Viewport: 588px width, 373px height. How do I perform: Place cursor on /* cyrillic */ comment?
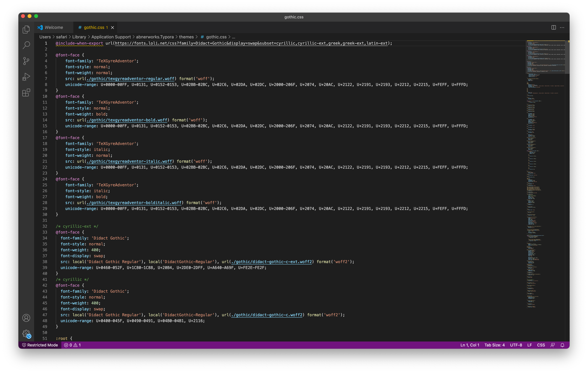(x=72, y=280)
